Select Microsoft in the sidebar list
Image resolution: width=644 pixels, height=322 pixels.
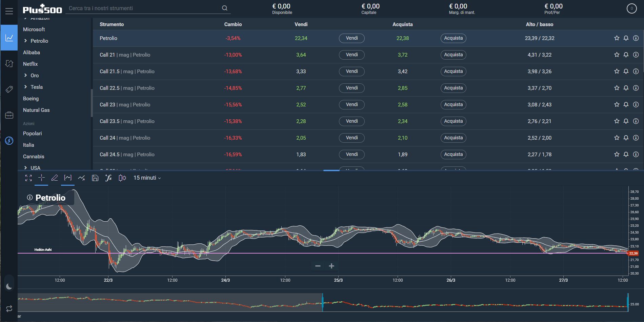(x=34, y=29)
